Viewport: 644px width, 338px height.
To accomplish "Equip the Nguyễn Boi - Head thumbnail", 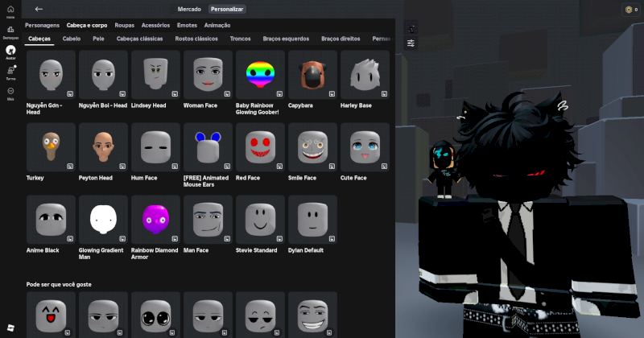I will tap(103, 75).
